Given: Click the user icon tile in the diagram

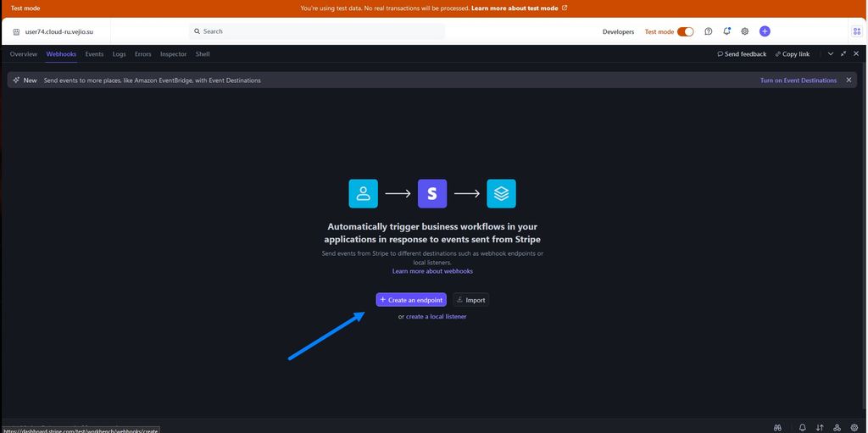Looking at the screenshot, I should point(363,193).
